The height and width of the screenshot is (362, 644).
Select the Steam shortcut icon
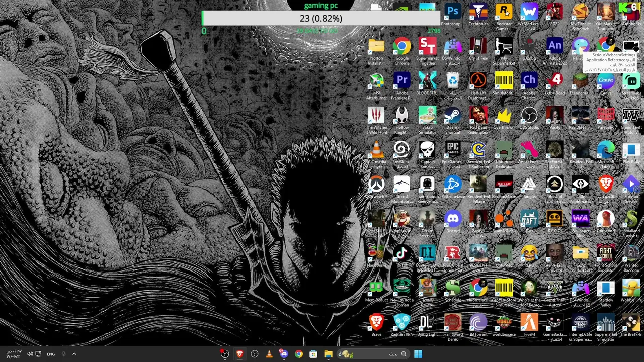point(453,121)
